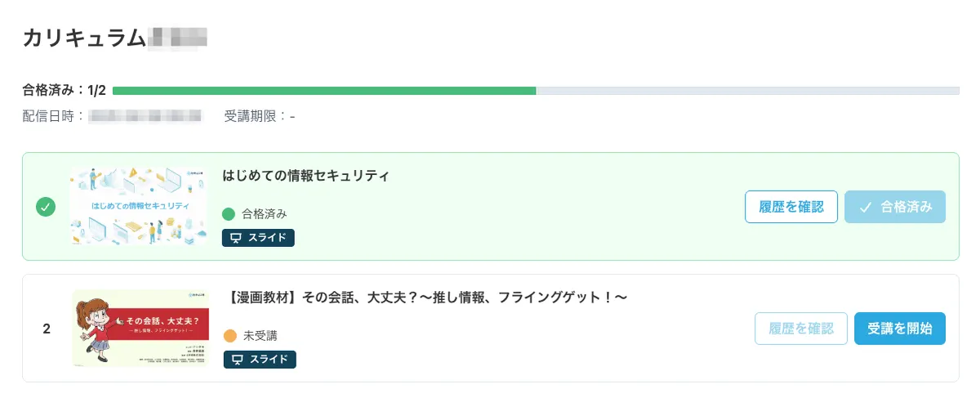
Task: Click 履歴を確認 for the first course
Action: [791, 207]
